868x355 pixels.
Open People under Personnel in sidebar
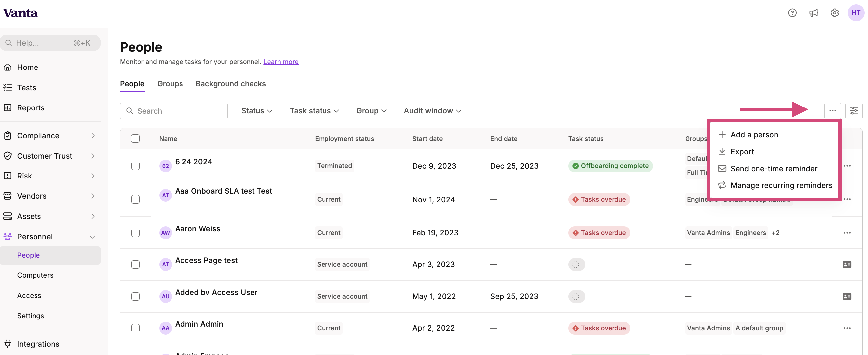tap(50, 255)
